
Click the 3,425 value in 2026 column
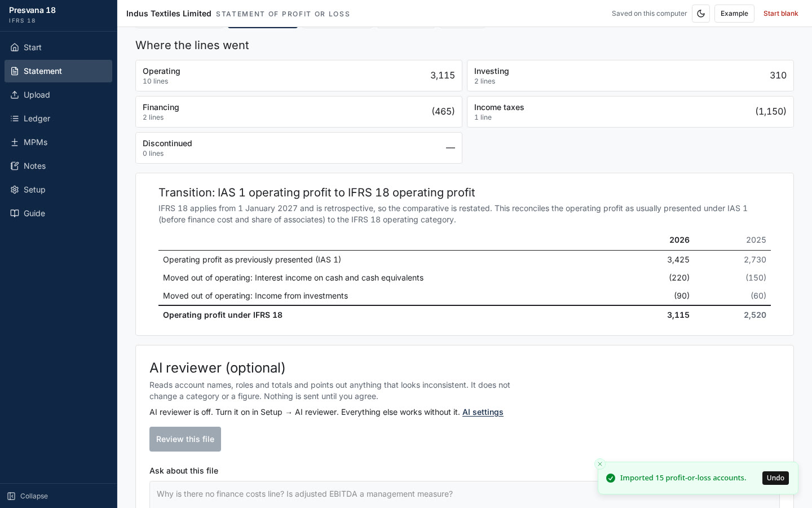(678, 260)
